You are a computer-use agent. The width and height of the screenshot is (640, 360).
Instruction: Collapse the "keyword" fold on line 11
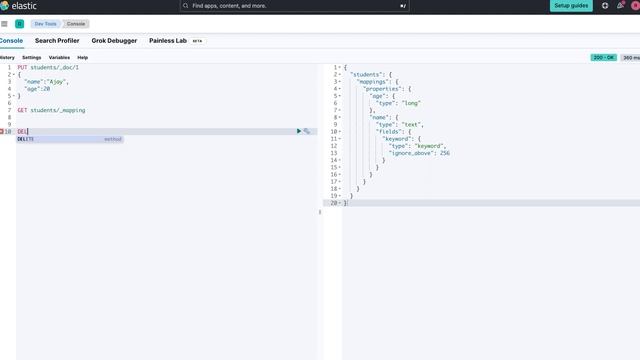pos(340,139)
